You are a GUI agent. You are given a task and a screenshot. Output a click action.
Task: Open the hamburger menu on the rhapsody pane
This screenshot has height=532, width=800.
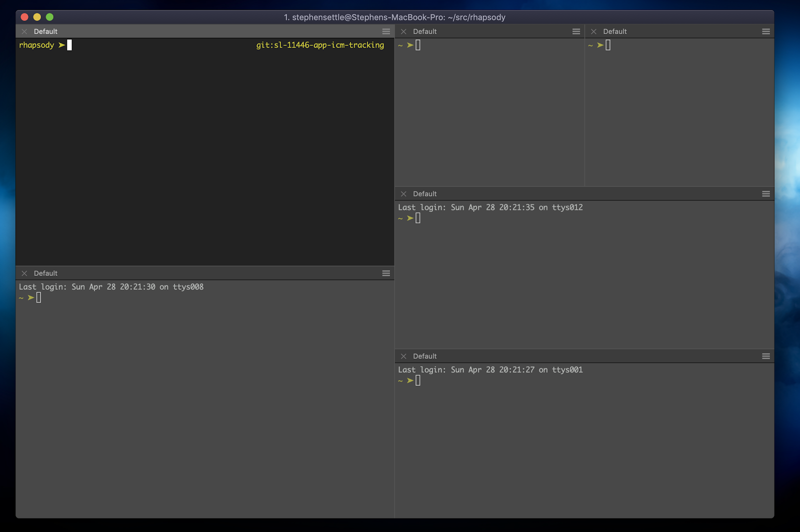pyautogui.click(x=386, y=31)
